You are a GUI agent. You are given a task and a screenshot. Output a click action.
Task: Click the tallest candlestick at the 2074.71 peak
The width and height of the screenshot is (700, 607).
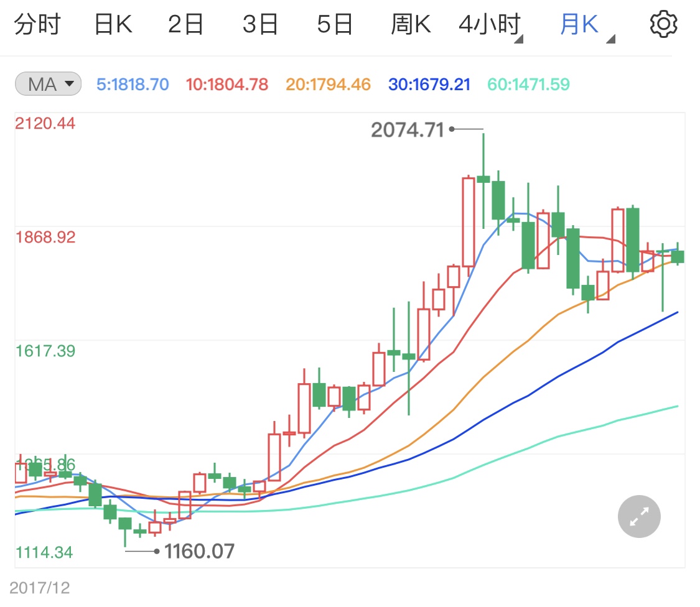483,180
